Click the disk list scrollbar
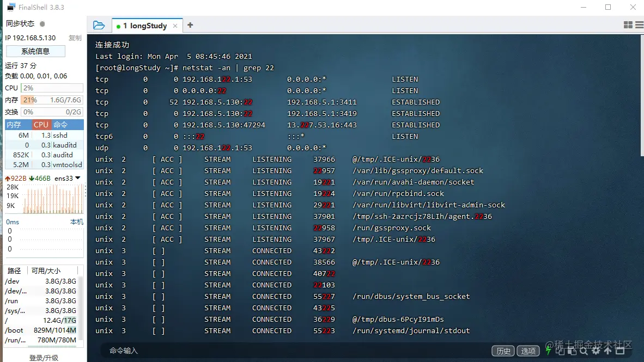Screen dimensions: 644x362 pos(81,308)
